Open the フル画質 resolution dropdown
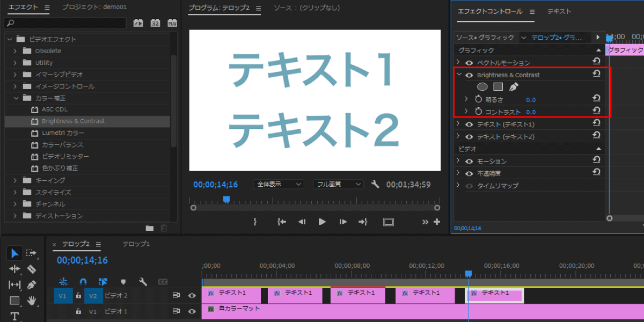The image size is (644, 322). pyautogui.click(x=338, y=184)
